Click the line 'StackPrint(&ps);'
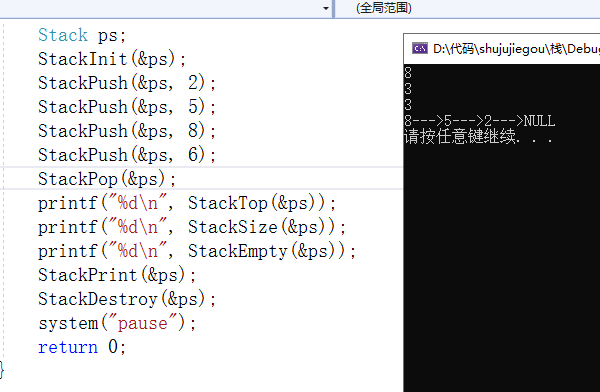Image resolution: width=600 pixels, height=392 pixels. click(117, 275)
